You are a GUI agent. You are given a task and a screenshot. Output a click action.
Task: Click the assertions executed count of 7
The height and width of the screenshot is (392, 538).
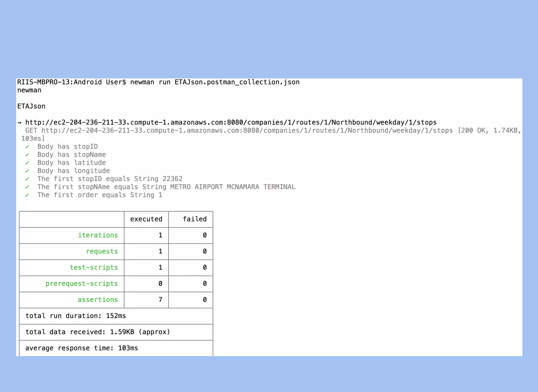[x=160, y=300]
